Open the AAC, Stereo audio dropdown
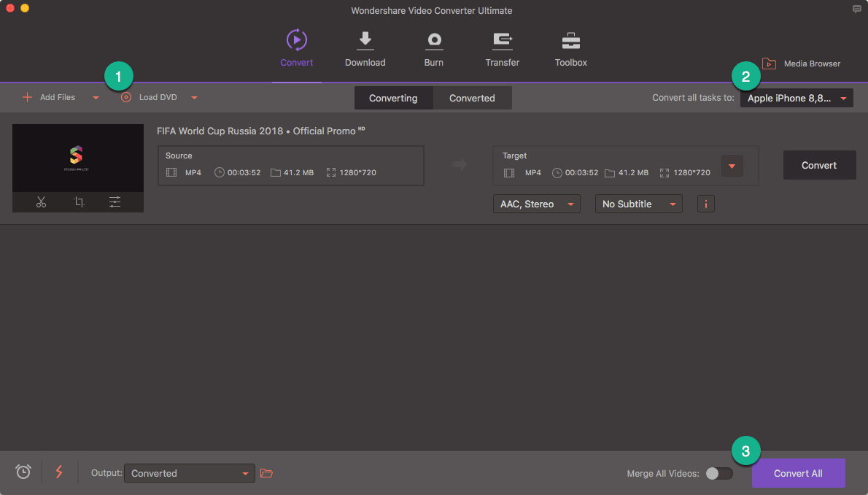The height and width of the screenshot is (495, 868). pos(536,204)
